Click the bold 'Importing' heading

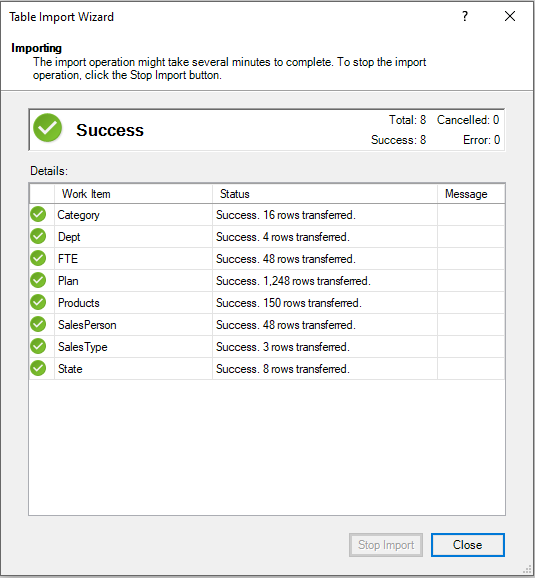click(37, 48)
